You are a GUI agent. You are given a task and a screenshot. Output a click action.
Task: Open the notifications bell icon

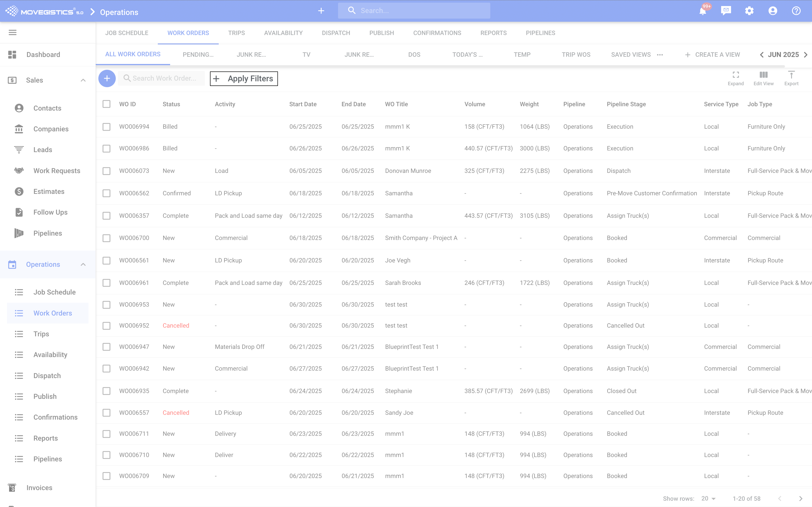(x=703, y=11)
